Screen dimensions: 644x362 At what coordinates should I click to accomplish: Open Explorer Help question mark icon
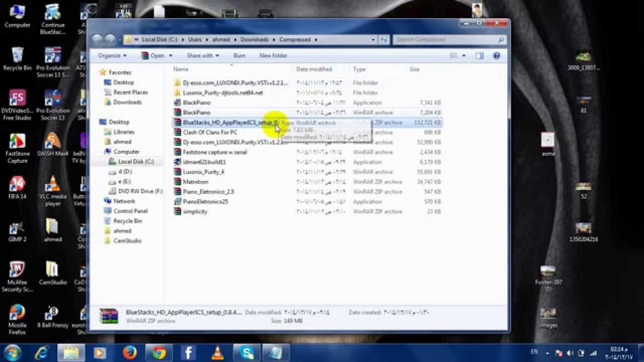click(x=497, y=55)
